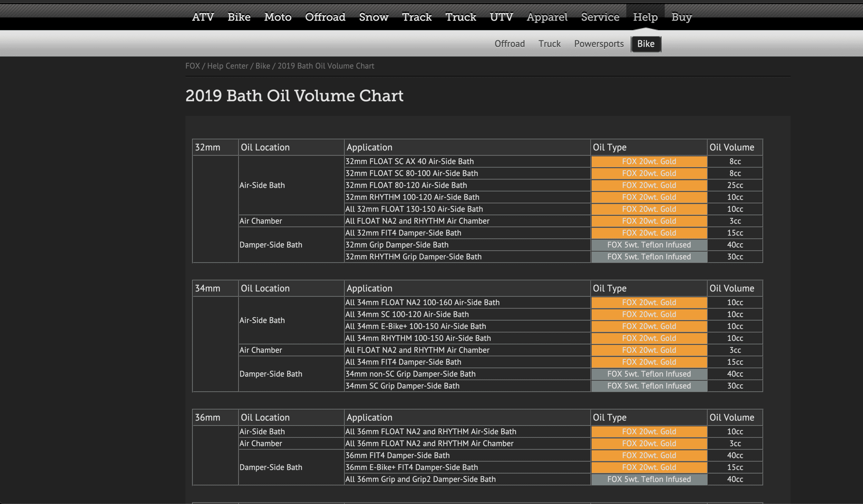
Task: Select the Truck help sub-tab
Action: (x=549, y=44)
